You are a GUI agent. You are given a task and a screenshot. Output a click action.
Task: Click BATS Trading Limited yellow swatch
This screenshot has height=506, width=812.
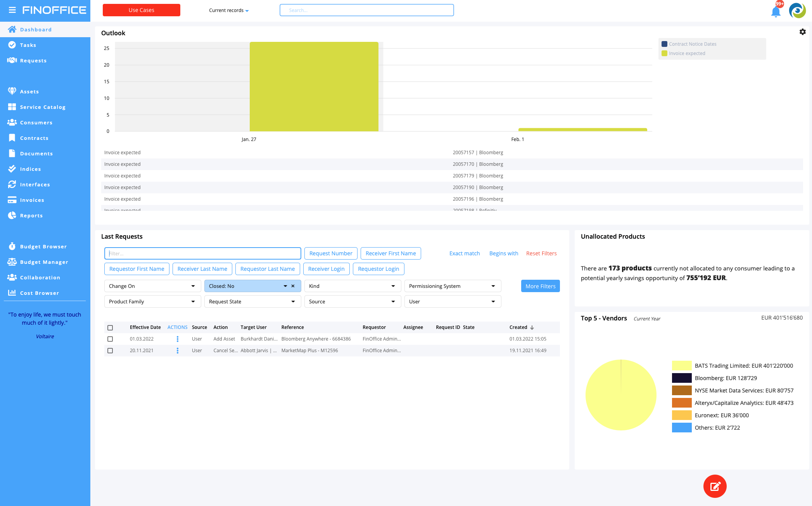[682, 366]
